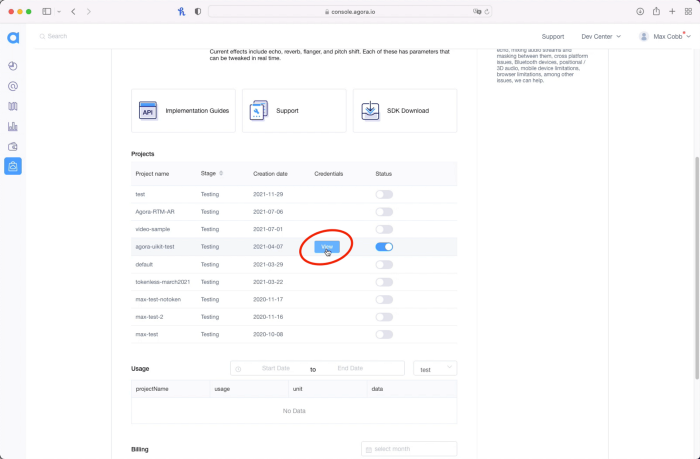Screen dimensions: 700x459
Task: Click the shield privacy report icon
Action: point(198,12)
